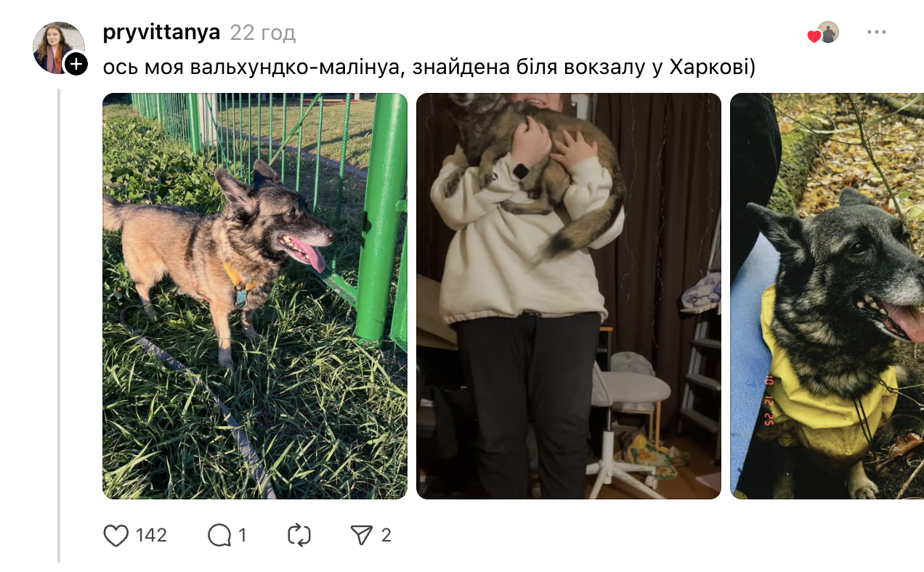Click the small red heart reaction badge
Viewport: 924px width, 572px height.
click(814, 36)
